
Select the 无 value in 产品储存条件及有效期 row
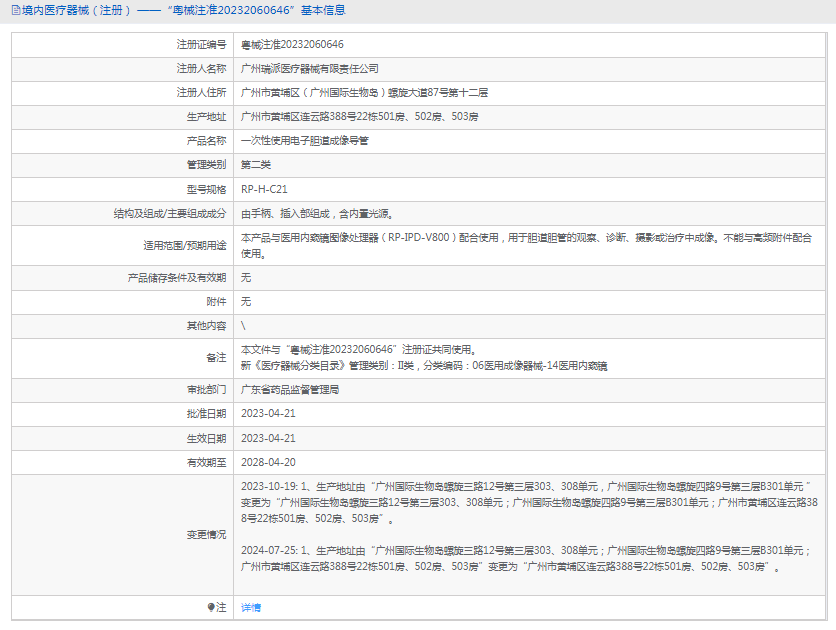[246, 278]
